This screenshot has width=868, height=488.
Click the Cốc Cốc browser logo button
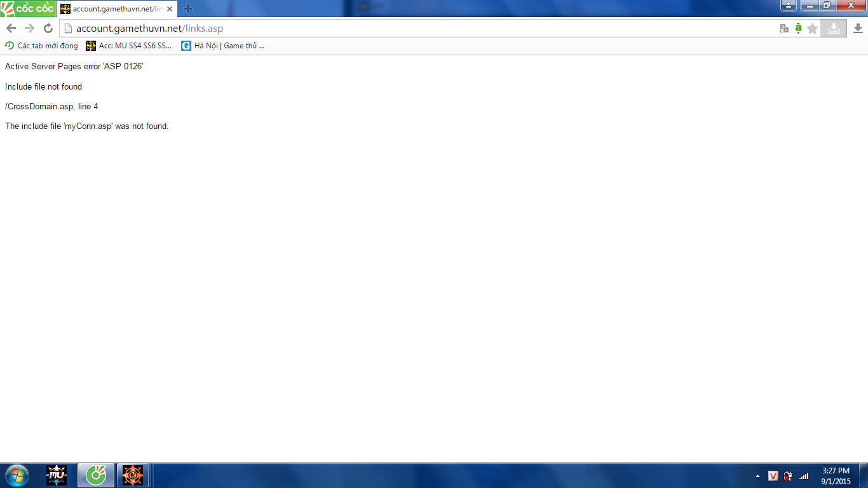coord(28,8)
